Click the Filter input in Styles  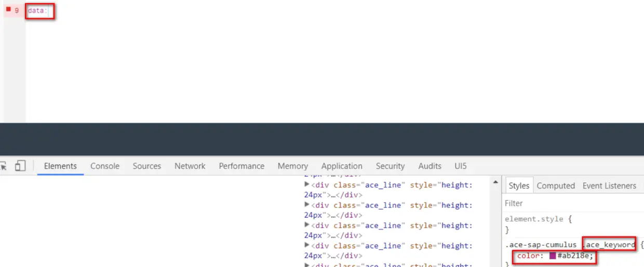click(574, 203)
